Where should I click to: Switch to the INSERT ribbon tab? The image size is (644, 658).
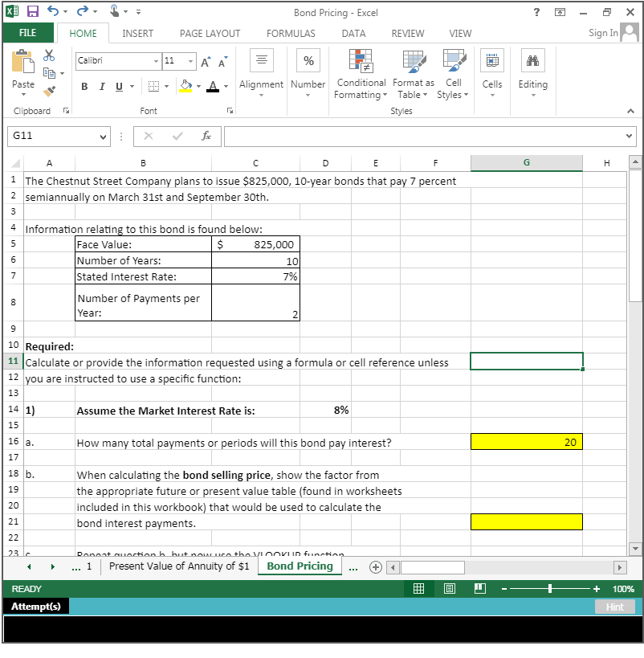(137, 34)
